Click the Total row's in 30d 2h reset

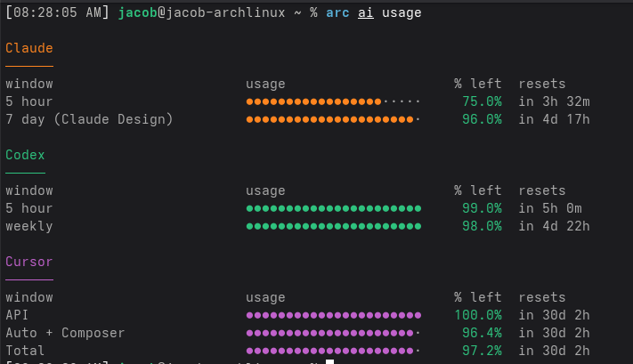click(x=555, y=351)
